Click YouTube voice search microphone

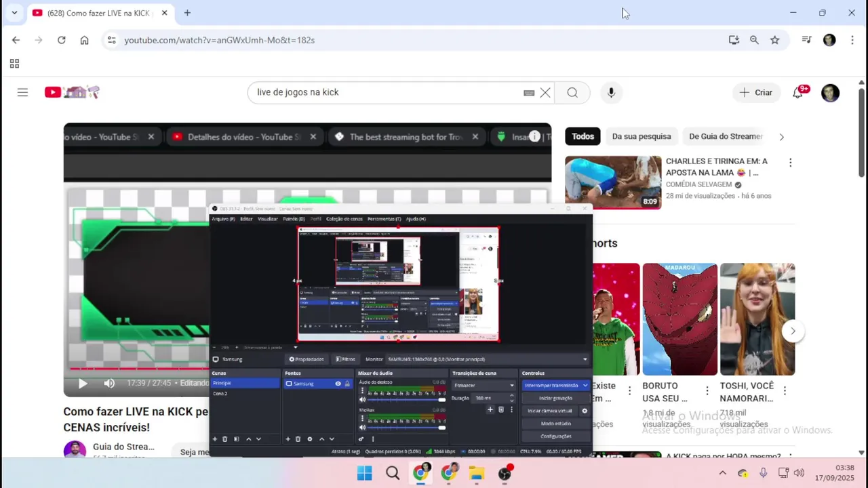(611, 93)
